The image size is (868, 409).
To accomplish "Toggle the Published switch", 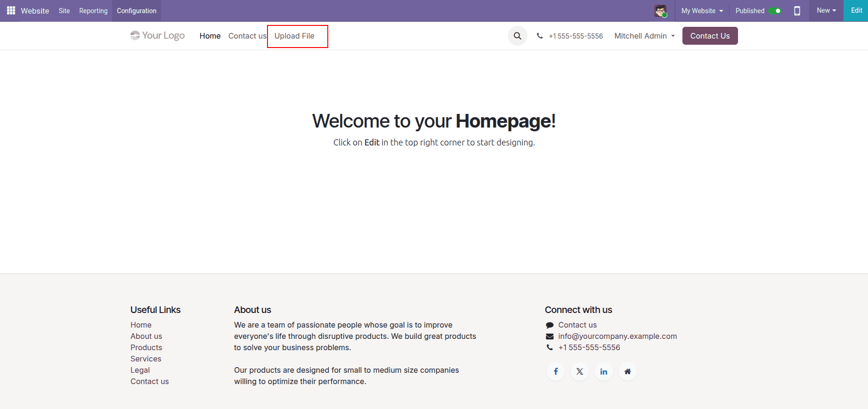I will click(775, 11).
